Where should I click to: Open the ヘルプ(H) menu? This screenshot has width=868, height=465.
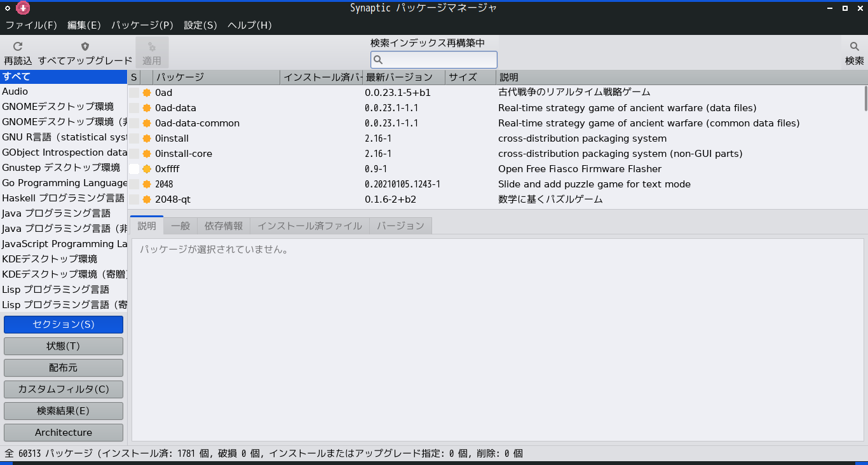point(249,25)
